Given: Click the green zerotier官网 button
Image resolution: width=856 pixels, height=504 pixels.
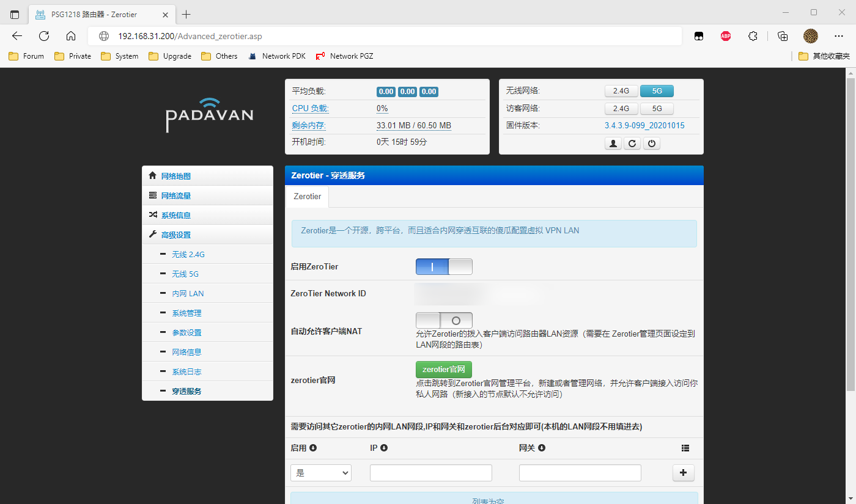Looking at the screenshot, I should [x=443, y=370].
